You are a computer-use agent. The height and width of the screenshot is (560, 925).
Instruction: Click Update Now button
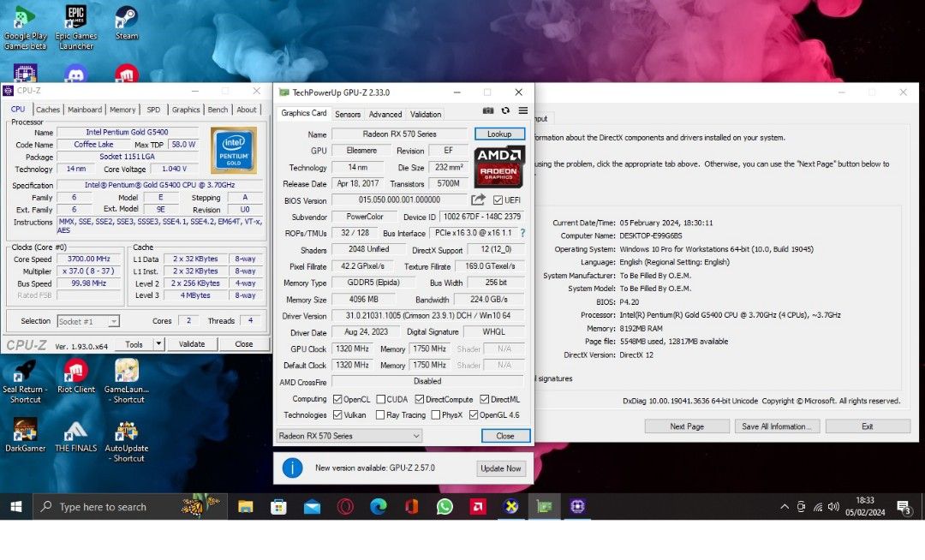tap(500, 468)
